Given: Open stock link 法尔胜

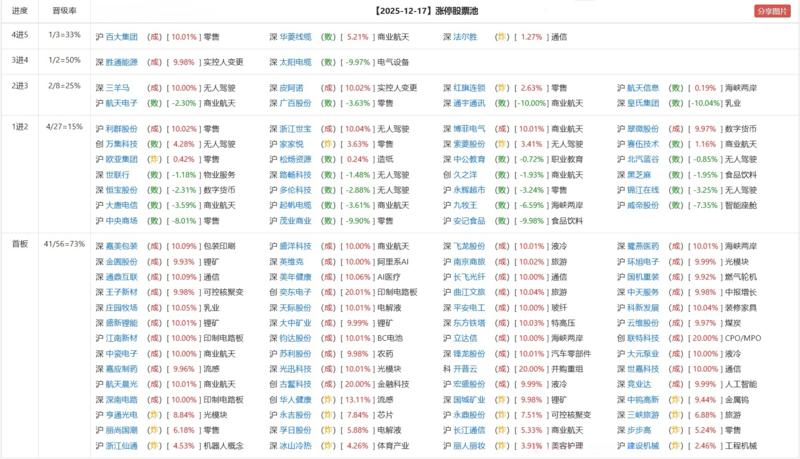Looking at the screenshot, I should [x=465, y=37].
